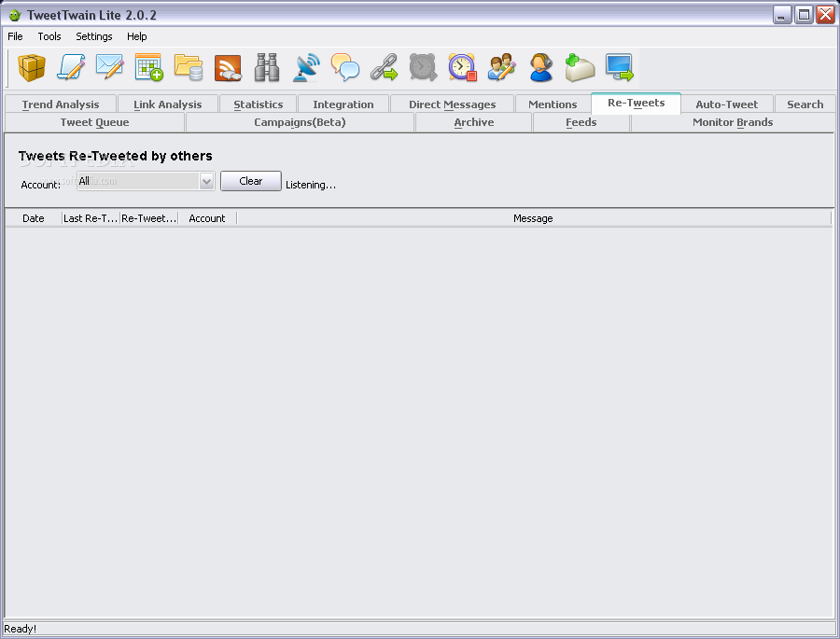This screenshot has height=639, width=840.
Task: Click the Ready! status bar text
Action: pos(21,629)
